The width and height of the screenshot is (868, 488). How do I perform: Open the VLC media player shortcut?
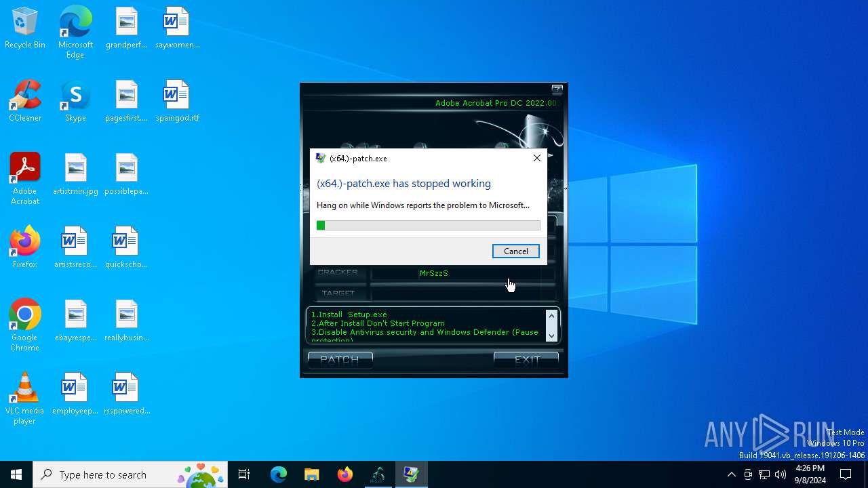[x=25, y=399]
